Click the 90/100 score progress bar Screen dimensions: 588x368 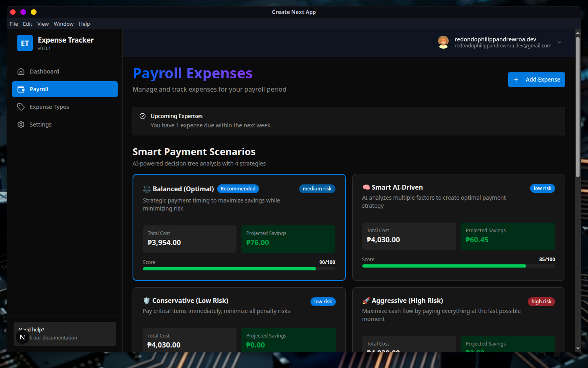coord(239,269)
